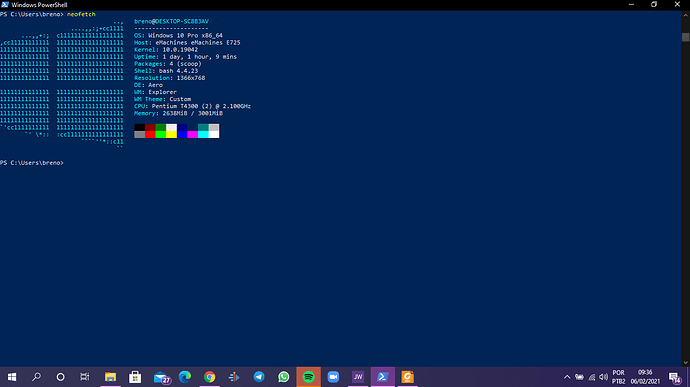
Task: Open volume speaker tray icon
Action: [604, 377]
